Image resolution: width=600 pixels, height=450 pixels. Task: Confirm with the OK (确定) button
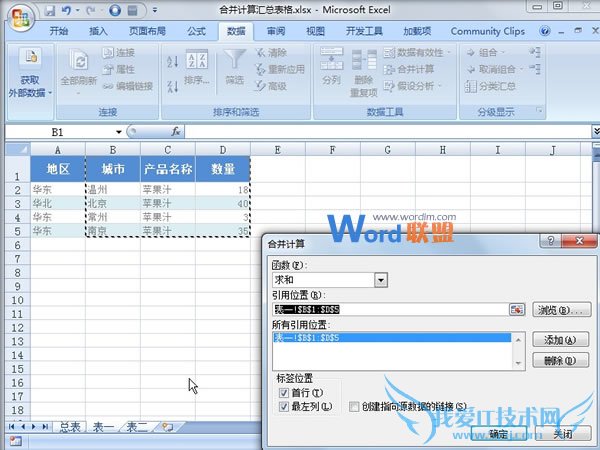pyautogui.click(x=499, y=434)
